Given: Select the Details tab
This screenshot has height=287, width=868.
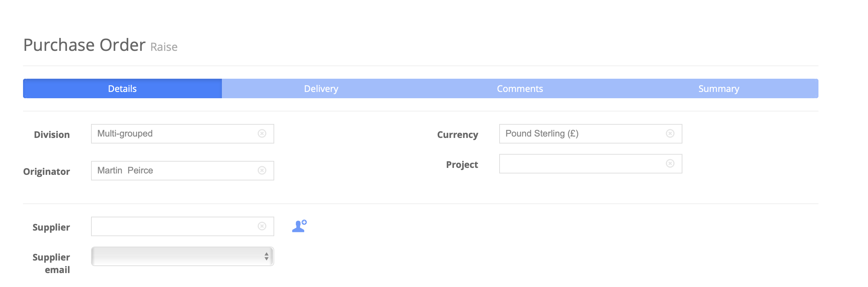Looking at the screenshot, I should (122, 88).
